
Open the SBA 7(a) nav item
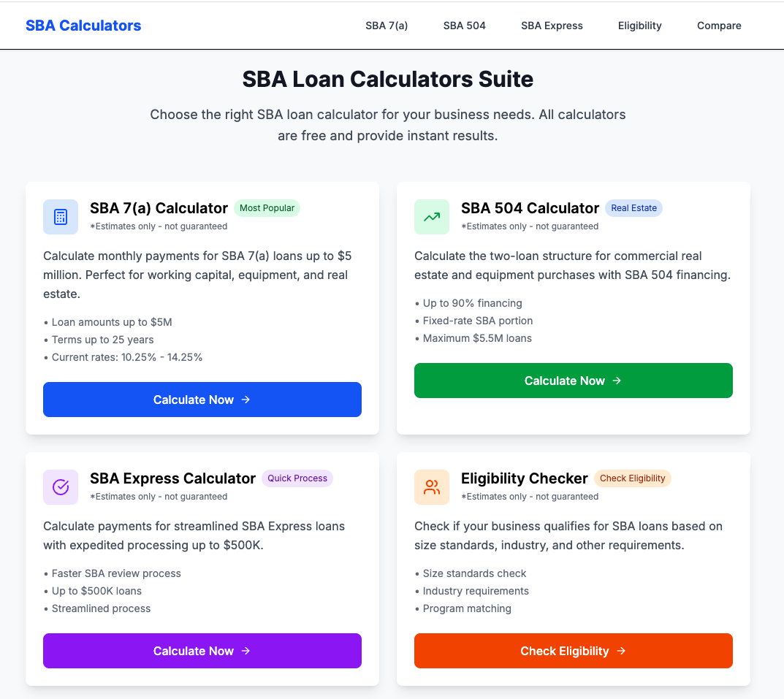tap(387, 26)
